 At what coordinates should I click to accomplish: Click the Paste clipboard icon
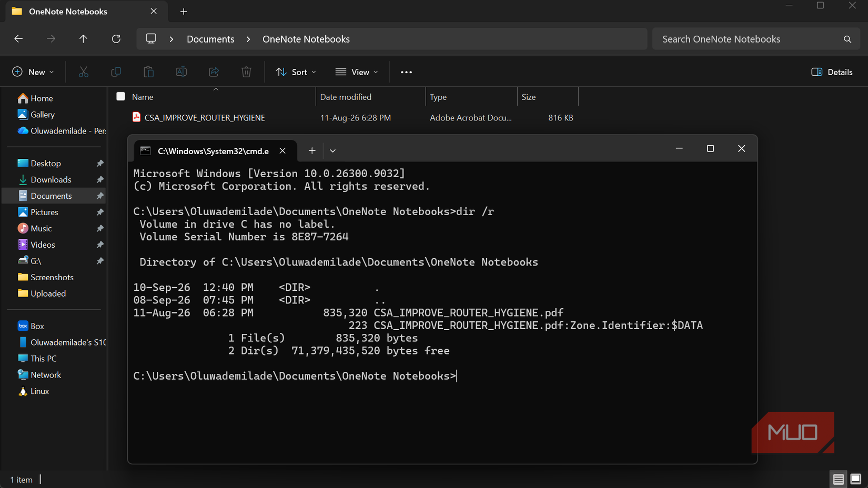[149, 72]
